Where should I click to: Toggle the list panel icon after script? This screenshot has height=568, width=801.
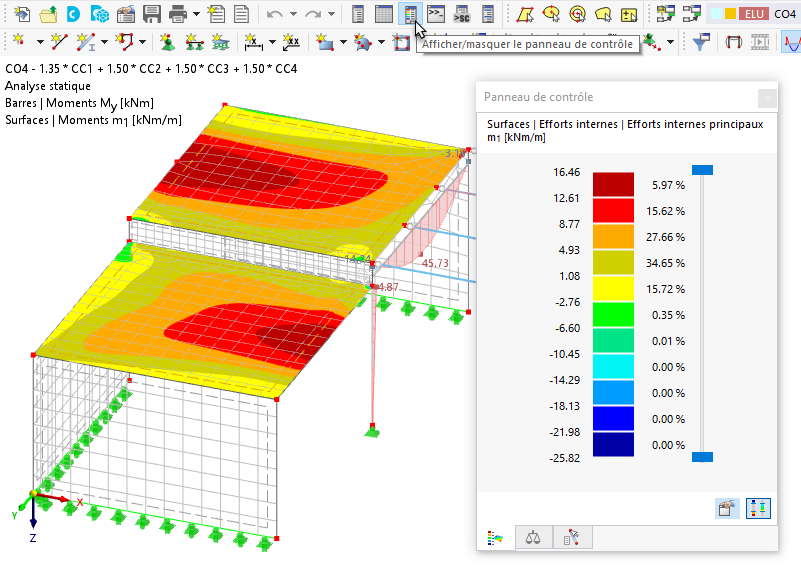click(488, 14)
